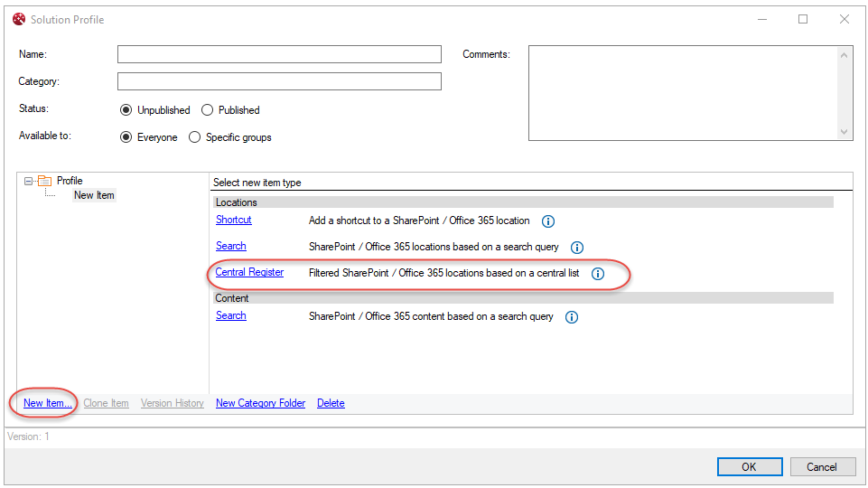Choose Specific groups availability option
The height and width of the screenshot is (488, 868).
point(195,137)
